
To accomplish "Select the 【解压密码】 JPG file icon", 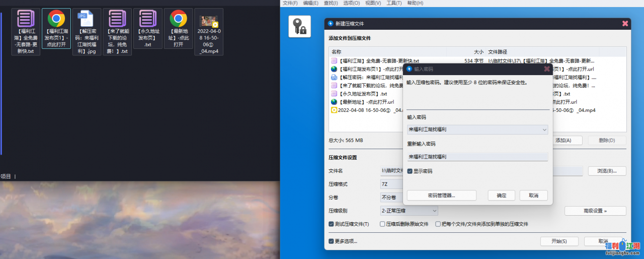I will click(x=87, y=19).
